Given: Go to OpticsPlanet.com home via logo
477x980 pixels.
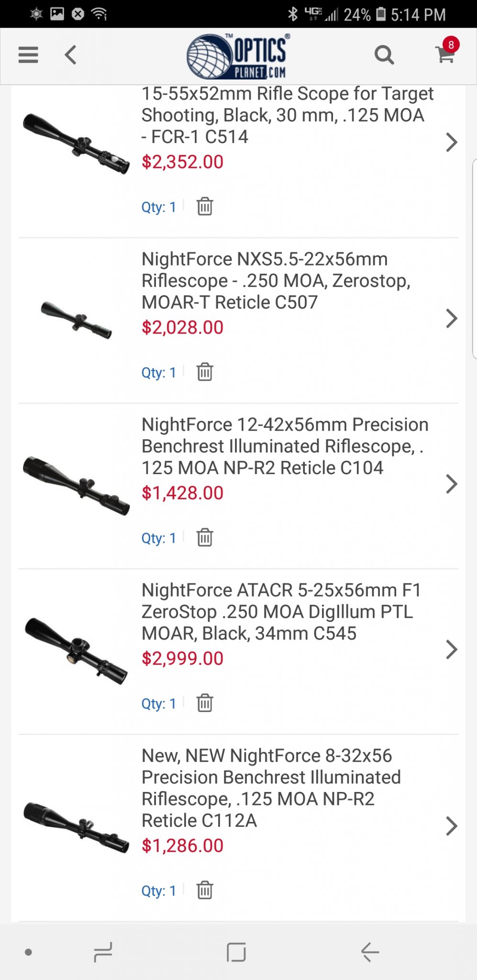Looking at the screenshot, I should pyautogui.click(x=238, y=56).
